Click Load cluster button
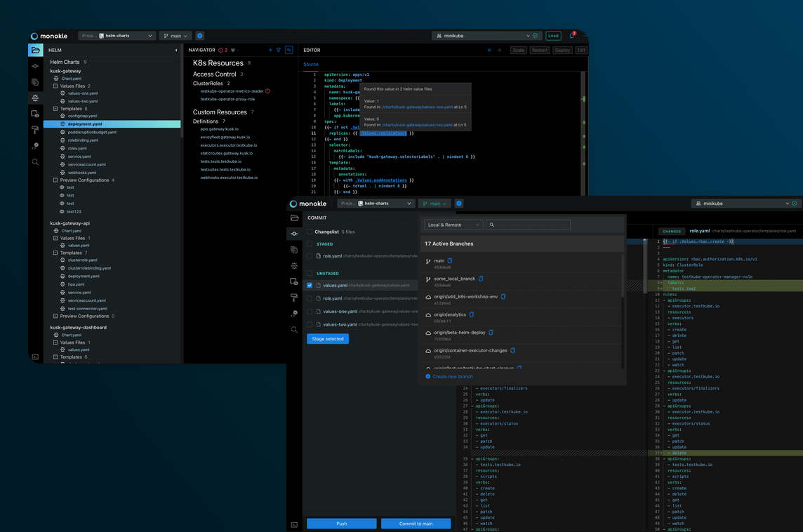 (x=553, y=36)
